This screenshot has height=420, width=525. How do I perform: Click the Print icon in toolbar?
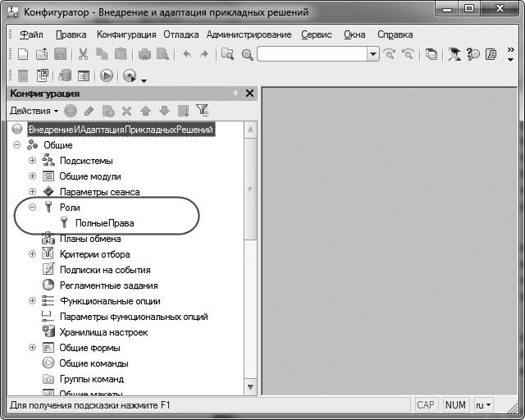point(145,54)
